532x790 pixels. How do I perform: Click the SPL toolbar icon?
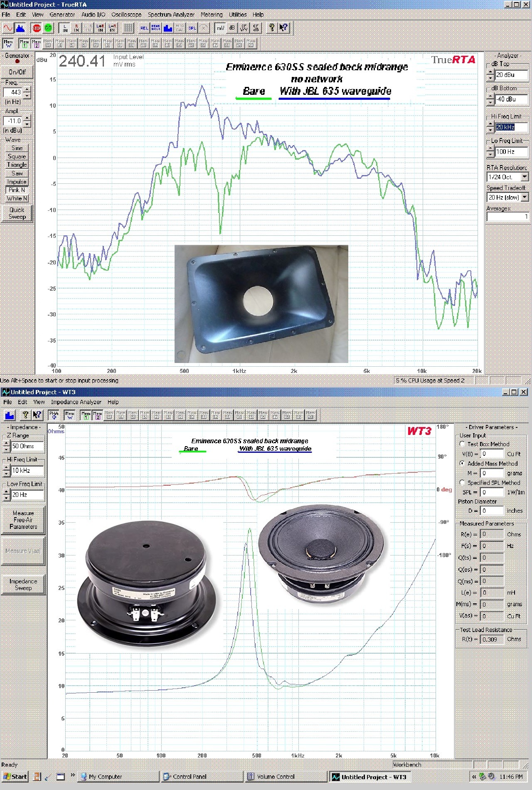(192, 28)
